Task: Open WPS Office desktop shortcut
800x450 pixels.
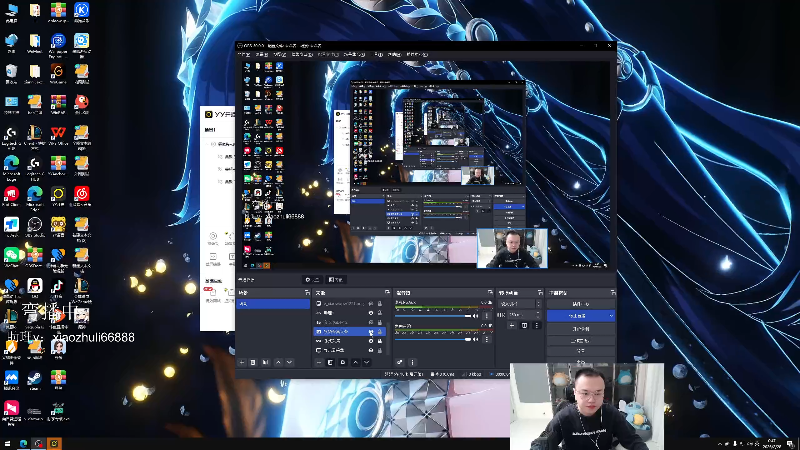Action: (x=58, y=134)
